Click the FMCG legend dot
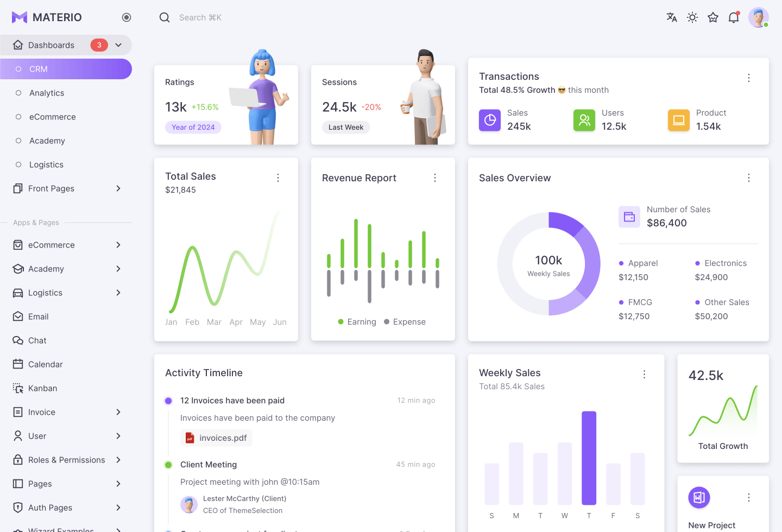The height and width of the screenshot is (532, 782). tap(621, 302)
